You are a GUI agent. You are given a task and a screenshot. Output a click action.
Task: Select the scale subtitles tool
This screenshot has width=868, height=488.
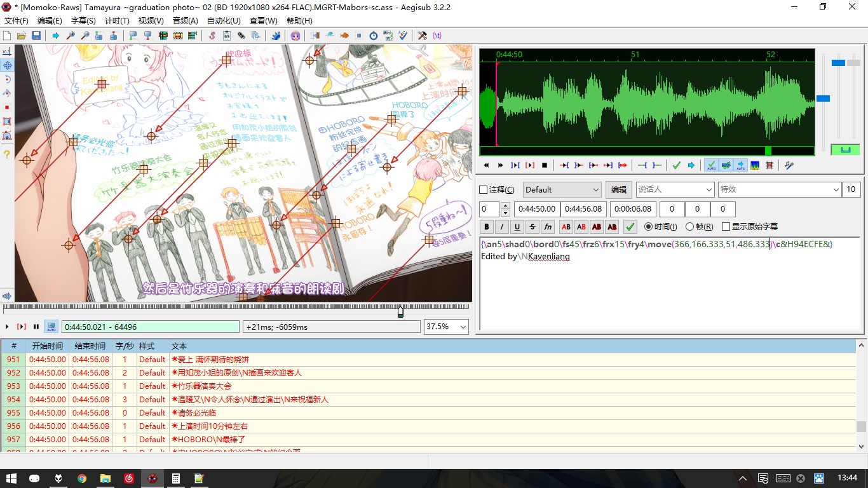[x=7, y=107]
